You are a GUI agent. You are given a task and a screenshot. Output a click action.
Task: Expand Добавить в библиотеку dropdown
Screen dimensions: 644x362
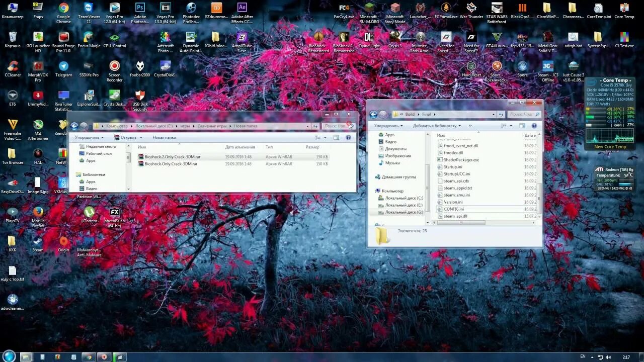tap(437, 126)
